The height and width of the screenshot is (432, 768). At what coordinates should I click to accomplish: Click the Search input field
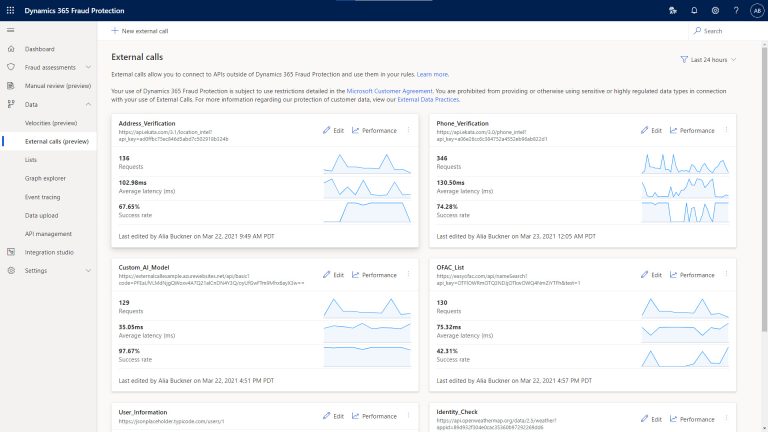(x=723, y=31)
